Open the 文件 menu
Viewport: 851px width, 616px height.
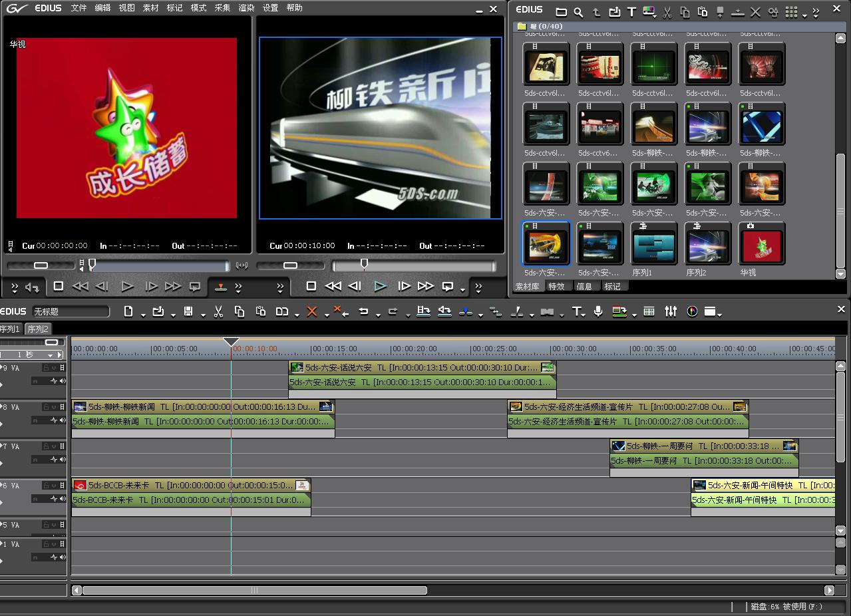(79, 8)
